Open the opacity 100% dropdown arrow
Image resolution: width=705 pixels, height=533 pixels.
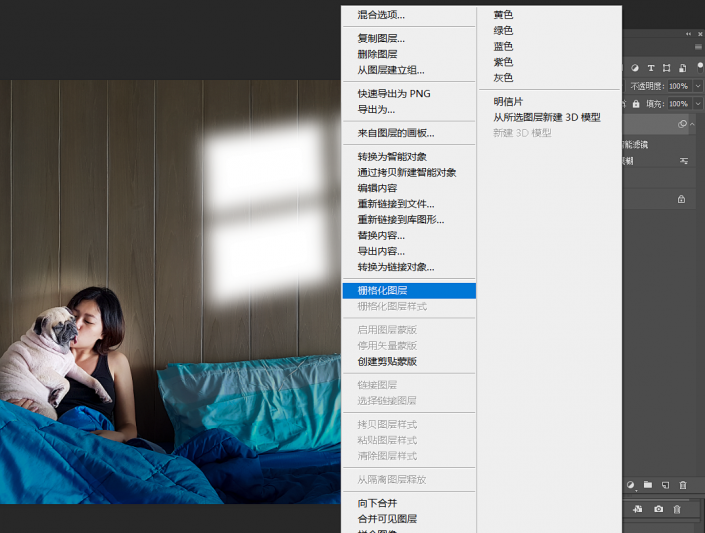[697, 86]
